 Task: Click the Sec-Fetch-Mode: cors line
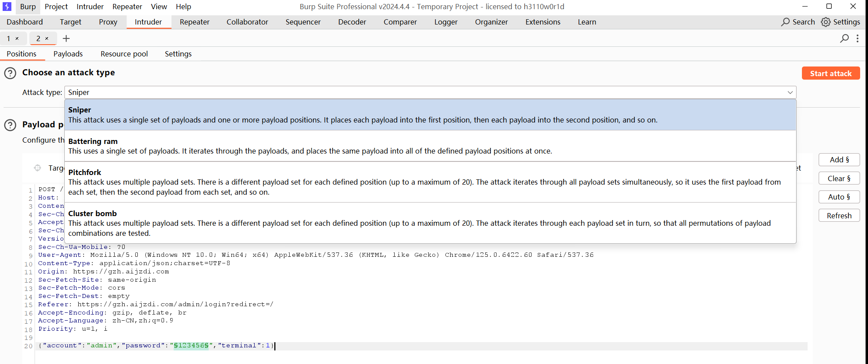pyautogui.click(x=82, y=288)
